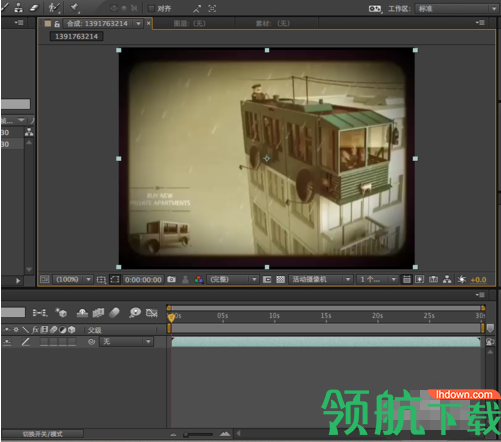Click the show snapshot icon
Viewport: 501px width, 442px height.
[x=185, y=280]
